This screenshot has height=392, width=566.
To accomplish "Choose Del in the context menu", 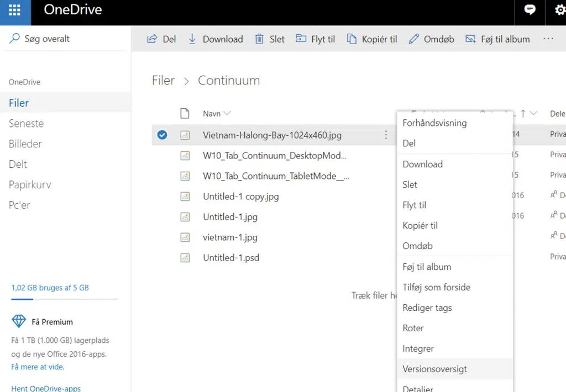I will click(455, 143).
